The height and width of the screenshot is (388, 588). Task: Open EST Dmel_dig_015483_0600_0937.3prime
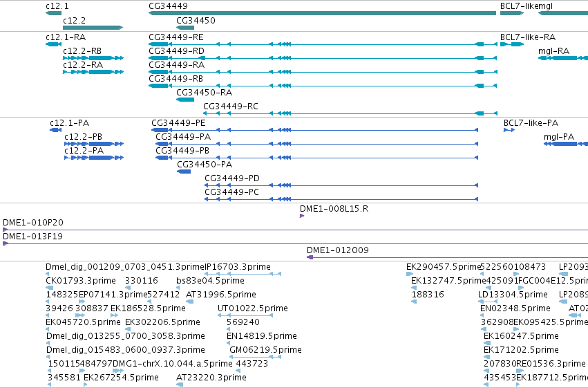[126, 351]
